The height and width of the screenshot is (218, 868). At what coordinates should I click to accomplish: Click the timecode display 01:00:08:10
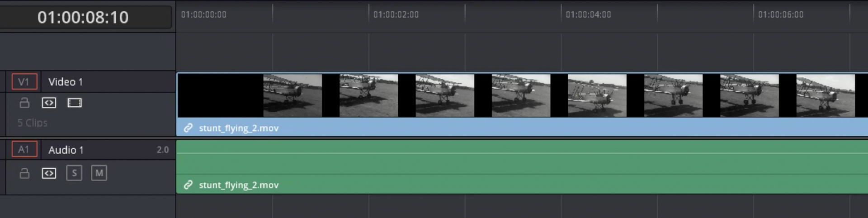(x=83, y=17)
